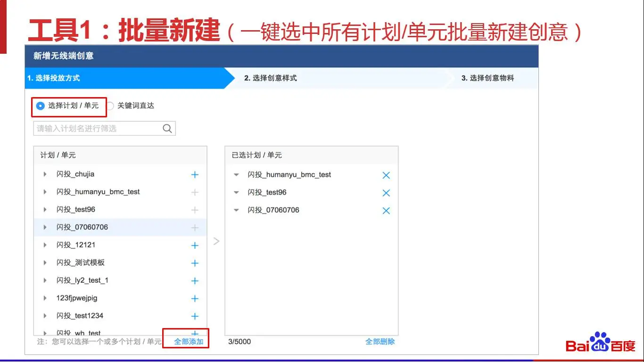Click 全部添加 link

point(189,342)
